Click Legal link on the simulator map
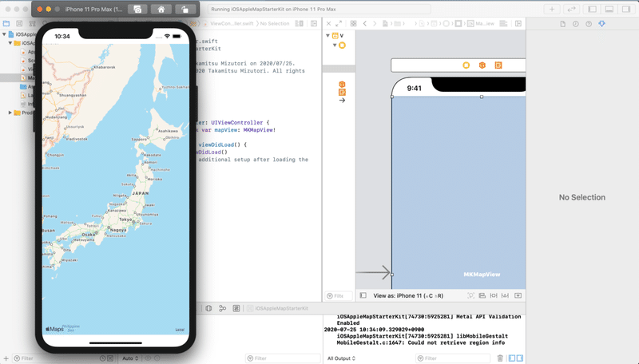 coord(180,330)
